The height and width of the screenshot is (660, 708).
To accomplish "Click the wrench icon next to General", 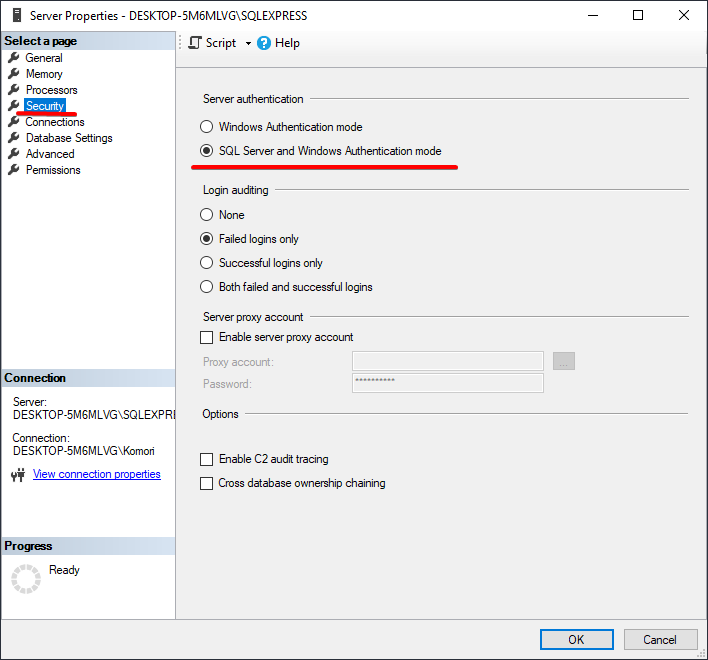I will tap(14, 58).
